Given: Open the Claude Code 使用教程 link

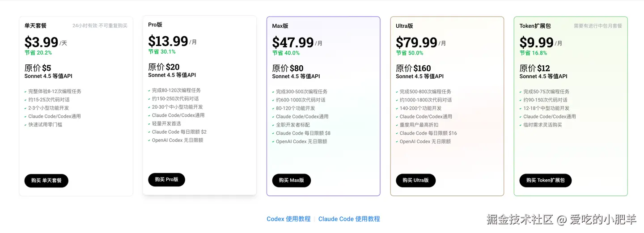Looking at the screenshot, I should (349, 219).
